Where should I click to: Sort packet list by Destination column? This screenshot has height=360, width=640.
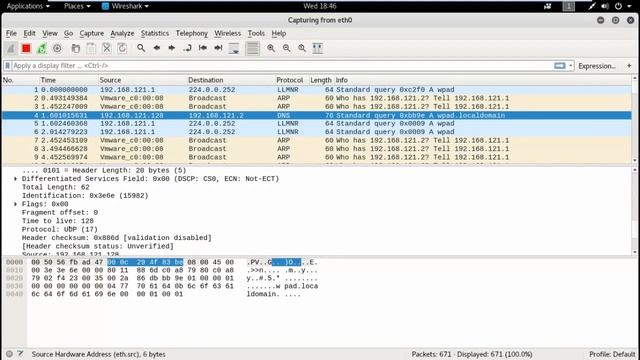click(x=231, y=80)
